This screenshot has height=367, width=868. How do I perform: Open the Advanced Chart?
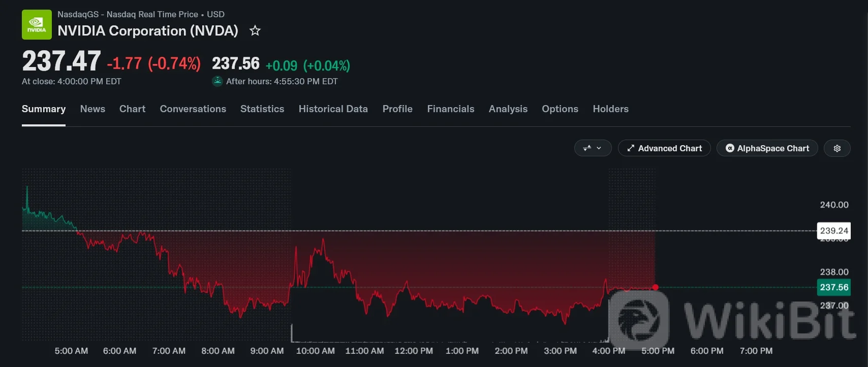tap(664, 148)
